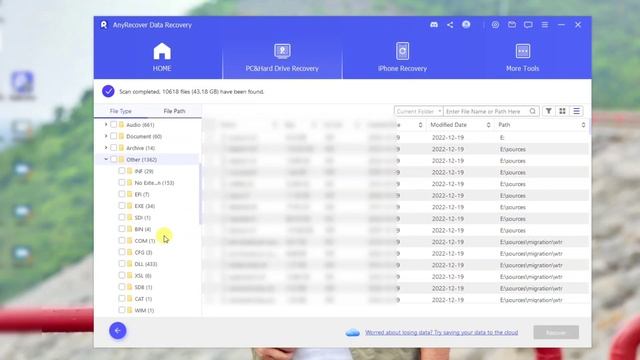This screenshot has width=640, height=360.
Task: Click the support/target icon in title bar
Action: (x=495, y=25)
